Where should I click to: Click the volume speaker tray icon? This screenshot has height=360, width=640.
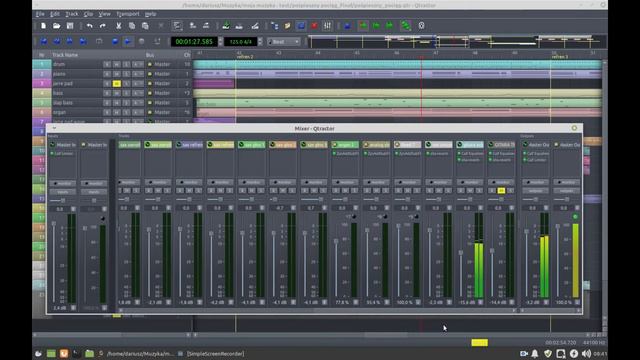coord(587,353)
